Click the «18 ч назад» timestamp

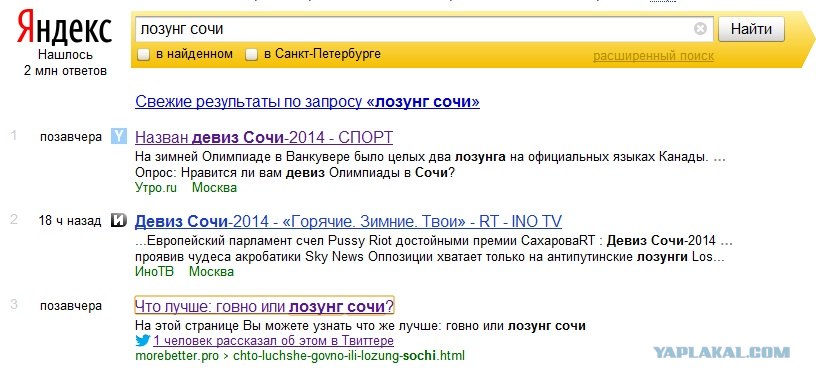[70, 221]
